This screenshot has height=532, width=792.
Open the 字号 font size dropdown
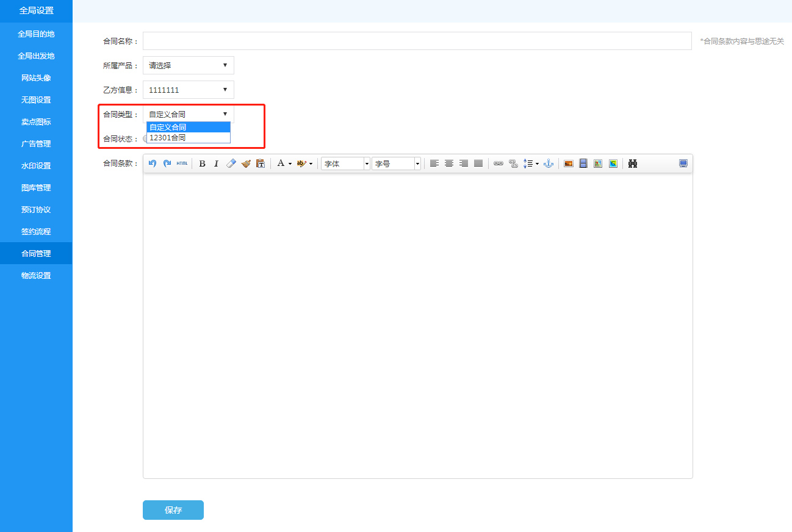point(396,164)
